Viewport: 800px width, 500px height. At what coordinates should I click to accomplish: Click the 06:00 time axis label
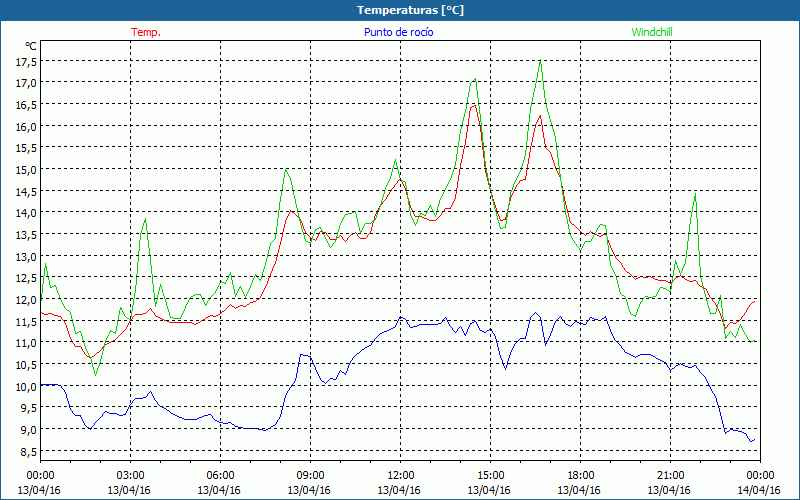[221, 476]
